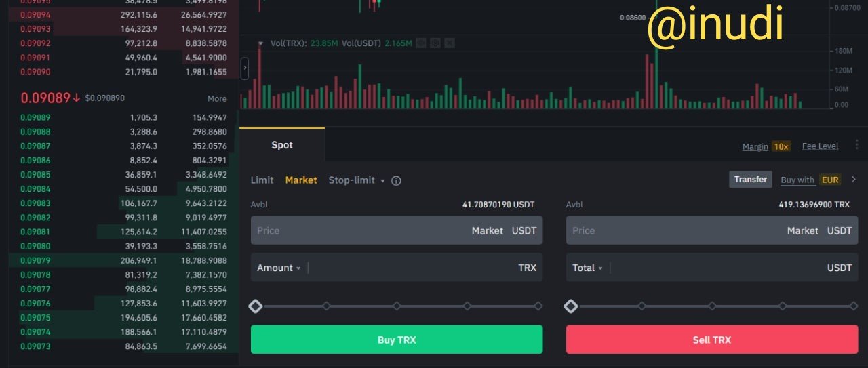
Task: Select ask price 0.09090 in order book
Action: [x=35, y=72]
